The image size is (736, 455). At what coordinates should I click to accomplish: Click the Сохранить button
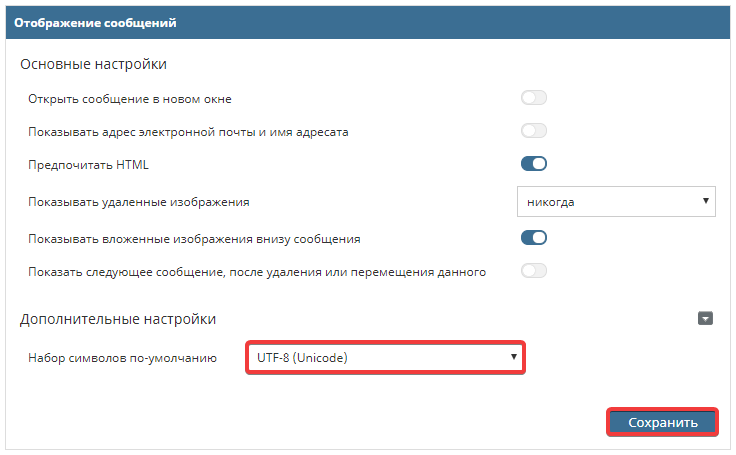pos(662,422)
